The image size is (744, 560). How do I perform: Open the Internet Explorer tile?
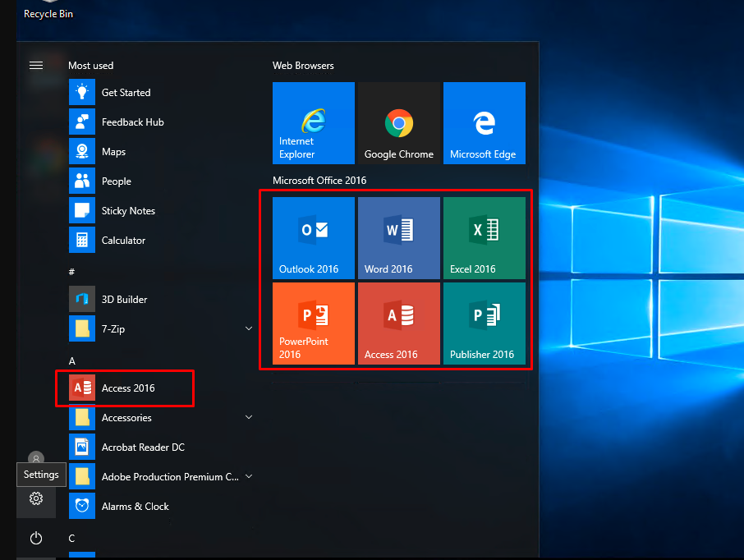coord(314,123)
